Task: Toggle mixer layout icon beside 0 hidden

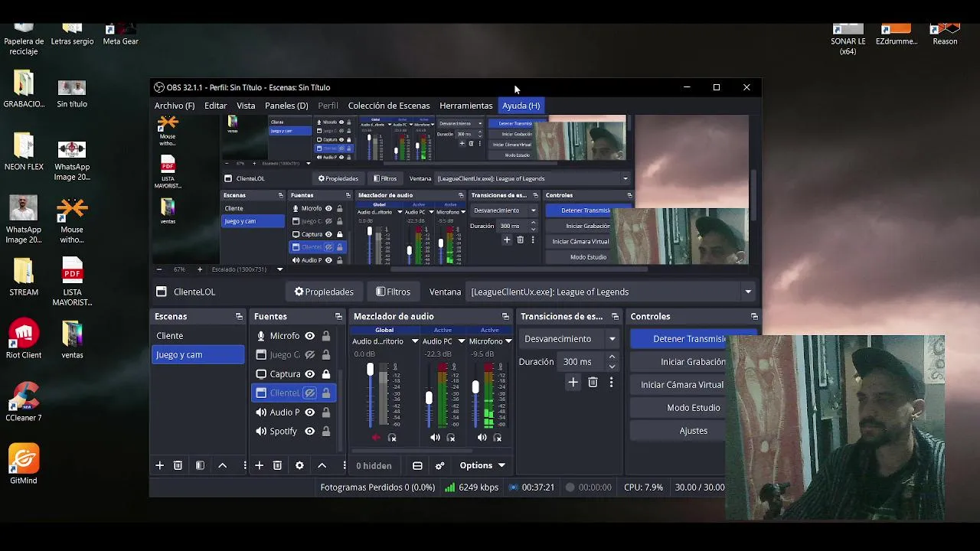Action: point(417,465)
